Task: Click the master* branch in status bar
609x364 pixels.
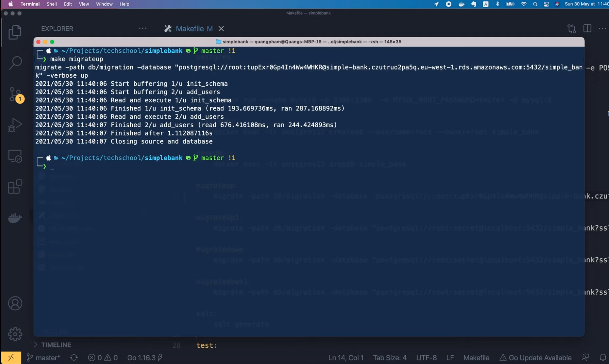Action: tap(43, 357)
